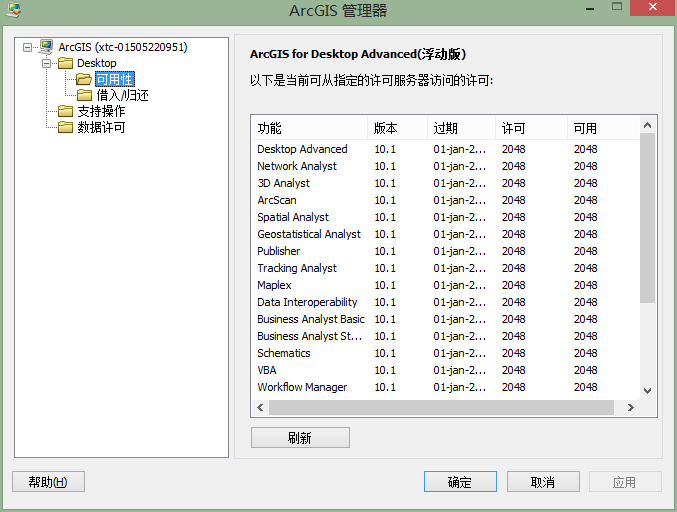Select 数据许可 tree item
This screenshot has height=512, width=677.
click(101, 127)
